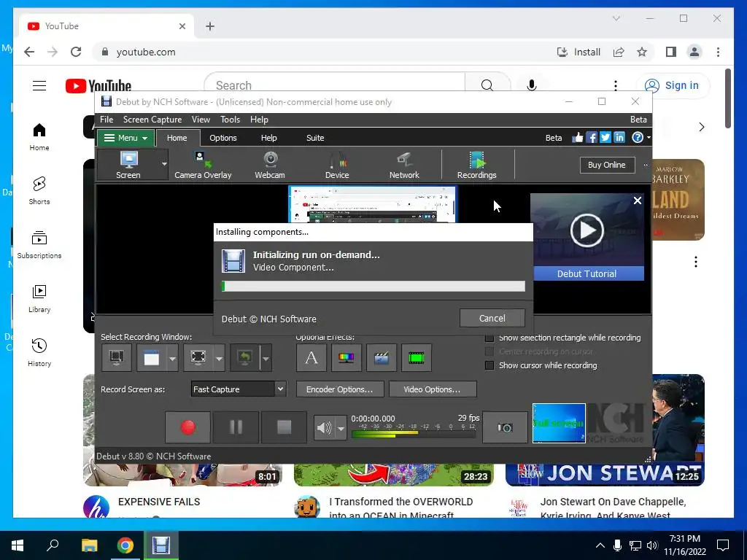
Task: Switch to the Home tab
Action: click(x=177, y=138)
